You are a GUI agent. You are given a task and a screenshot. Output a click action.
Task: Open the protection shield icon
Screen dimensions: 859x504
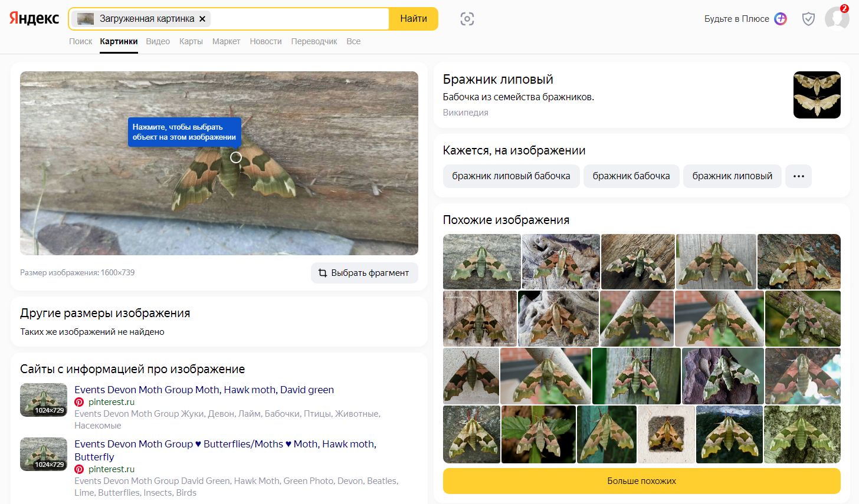click(808, 19)
